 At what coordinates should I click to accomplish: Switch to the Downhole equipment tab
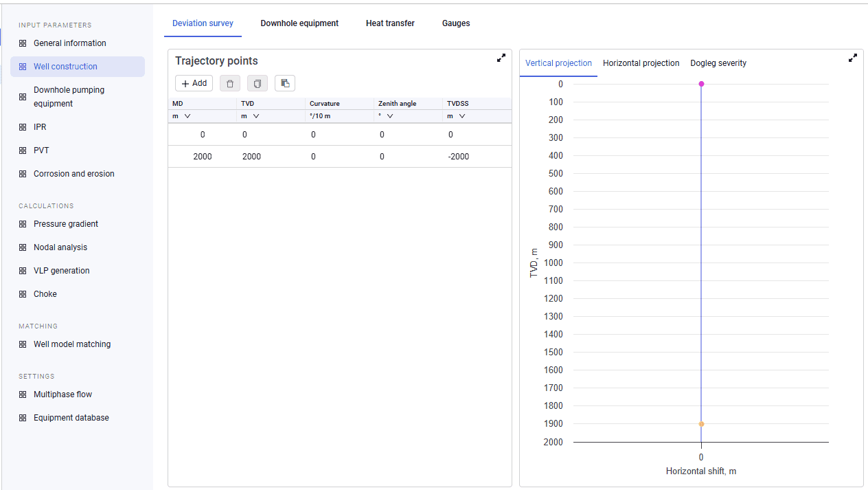299,23
